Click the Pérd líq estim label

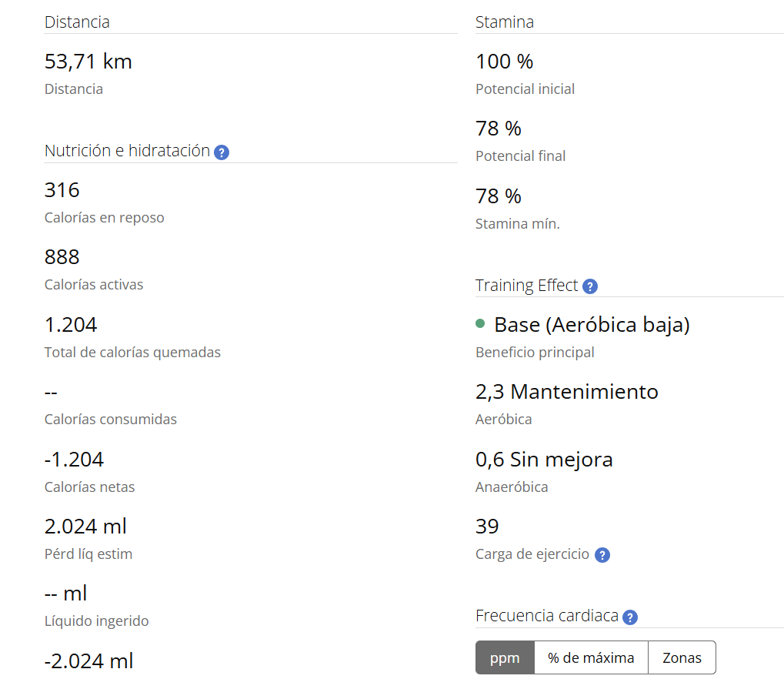[88, 554]
